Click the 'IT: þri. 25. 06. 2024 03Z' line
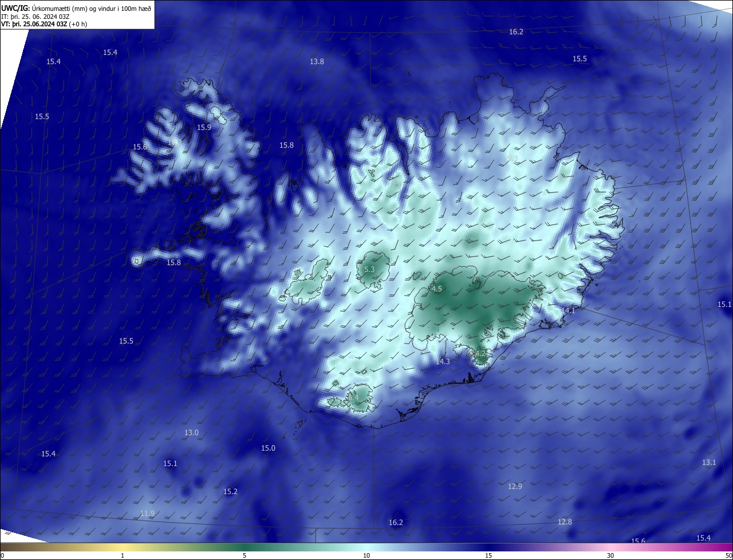Viewport: 733px width, 560px height. [36, 16]
